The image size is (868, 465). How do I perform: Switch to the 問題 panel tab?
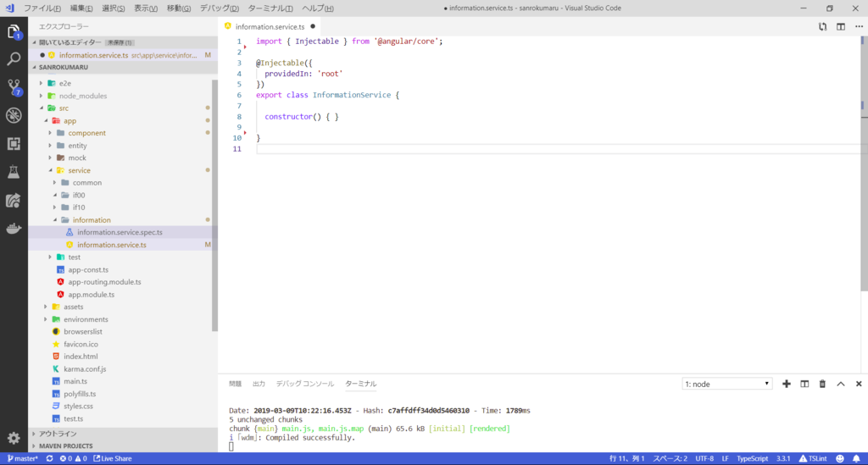pos(236,384)
